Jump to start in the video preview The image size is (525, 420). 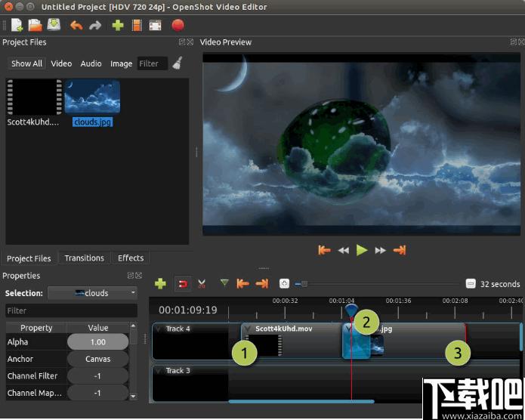[324, 250]
